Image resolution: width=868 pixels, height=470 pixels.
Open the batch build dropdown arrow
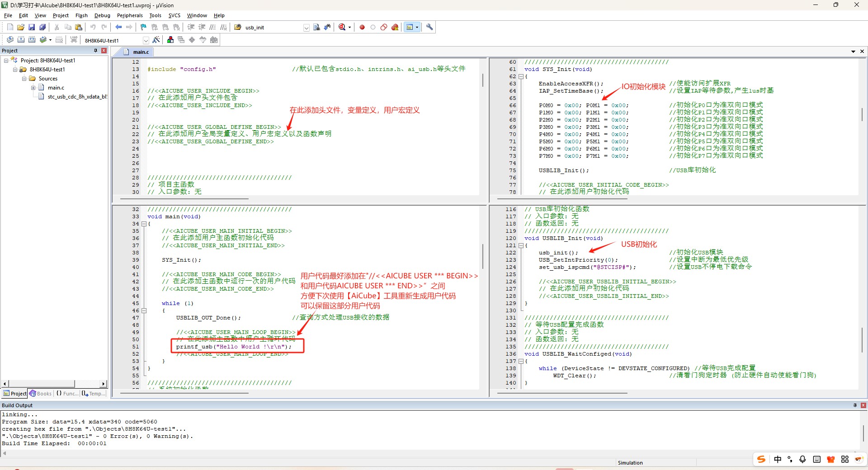[50, 40]
